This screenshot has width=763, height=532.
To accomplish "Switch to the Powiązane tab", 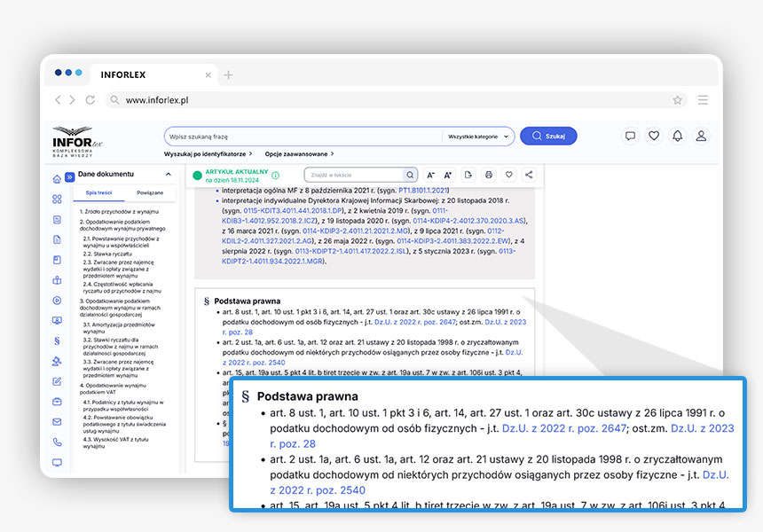I will [149, 192].
